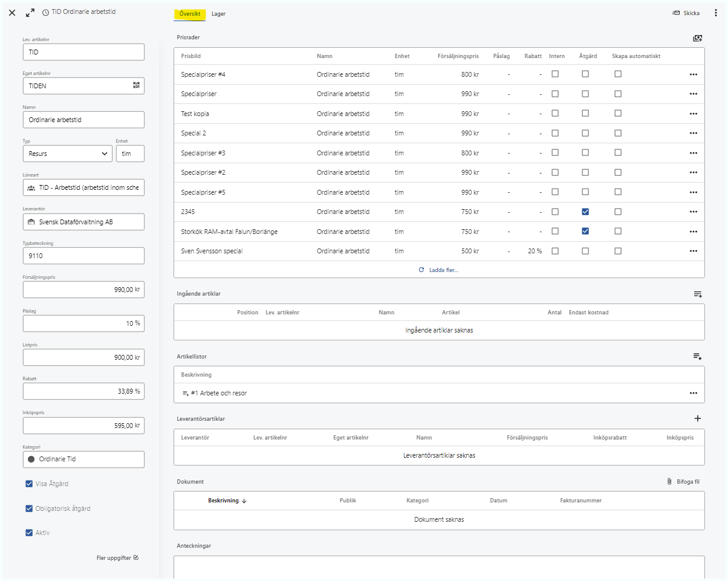Click the Beskrivning column header in Dokument
Viewport: 728px width, 581px height.
pyautogui.click(x=224, y=501)
